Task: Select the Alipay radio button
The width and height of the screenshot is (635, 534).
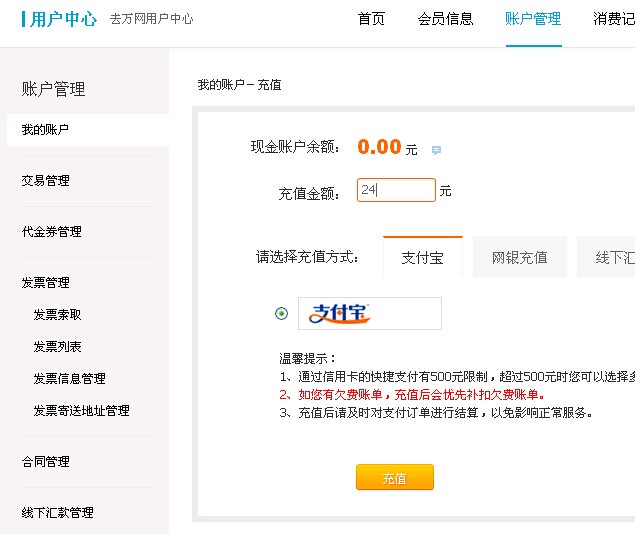Action: click(x=281, y=313)
